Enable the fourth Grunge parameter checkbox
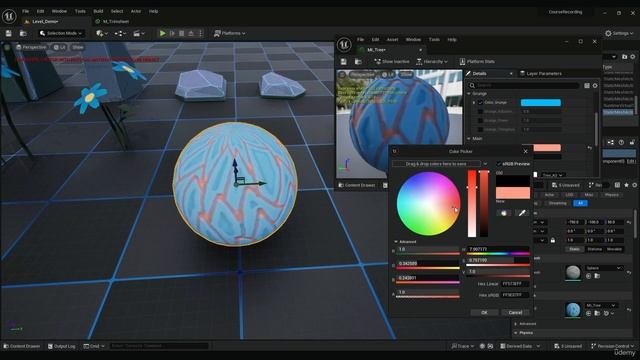This screenshot has height=360, width=640. tap(480, 129)
